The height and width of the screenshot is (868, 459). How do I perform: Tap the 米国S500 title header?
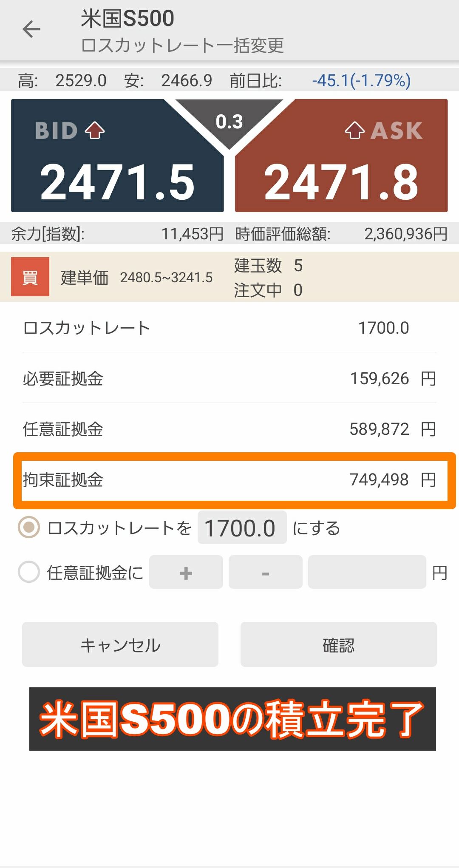tap(127, 19)
